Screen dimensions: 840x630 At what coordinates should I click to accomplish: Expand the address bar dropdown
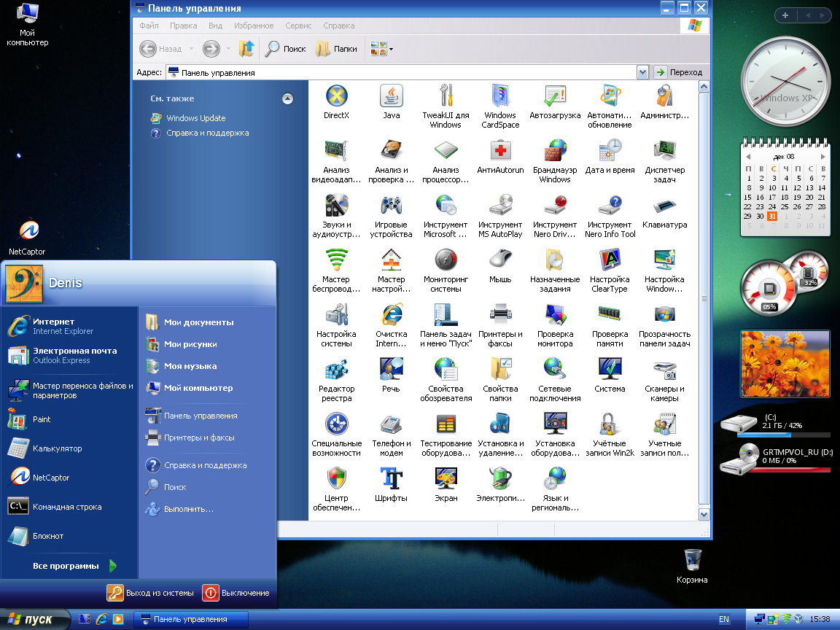coord(642,72)
